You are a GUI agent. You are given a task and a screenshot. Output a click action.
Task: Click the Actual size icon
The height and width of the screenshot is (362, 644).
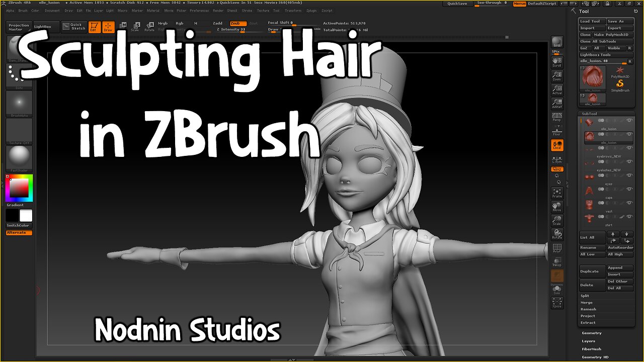(557, 89)
